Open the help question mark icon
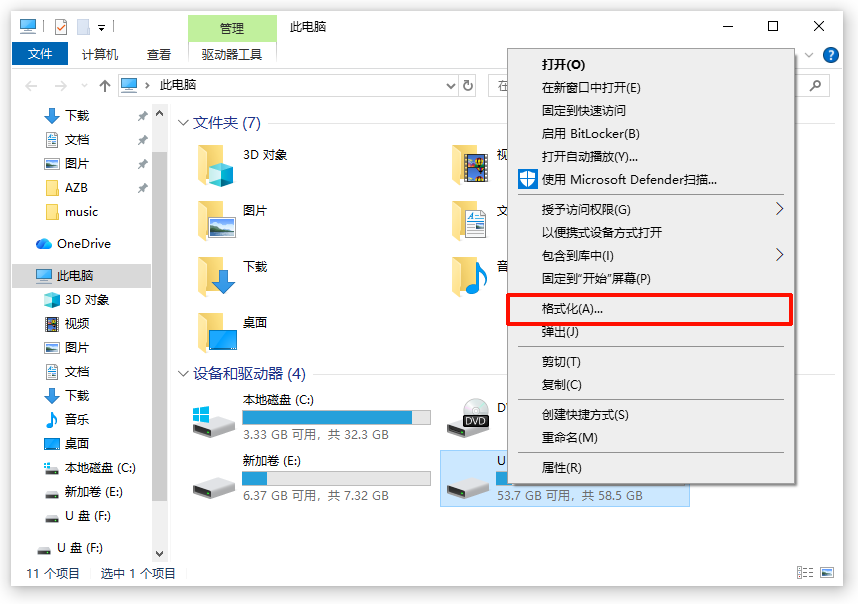Screen dimensions: 858x604 [x=830, y=55]
